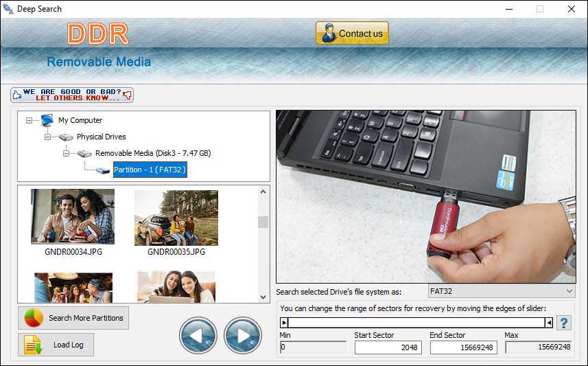Image resolution: width=588 pixels, height=366 pixels.
Task: Click the thumbnail list scroll down arrow
Action: [x=263, y=297]
